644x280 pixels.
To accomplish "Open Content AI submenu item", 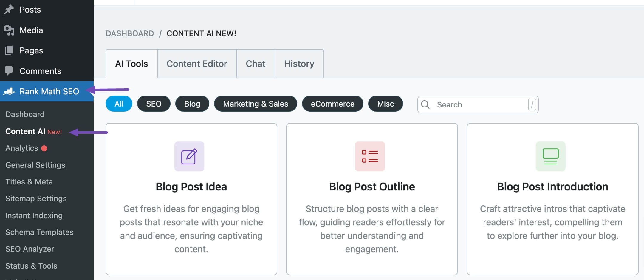I will pyautogui.click(x=25, y=131).
